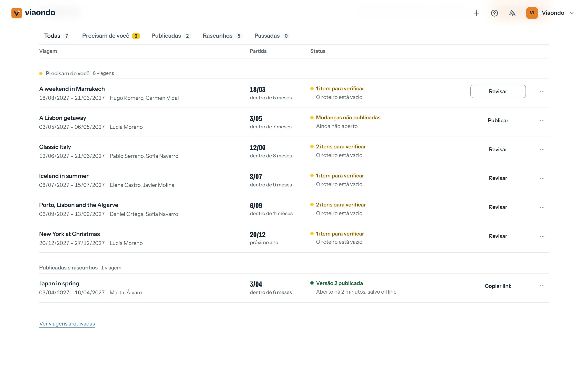This screenshot has height=368, width=588.
Task: Click Revisar for Porto, Lisbon and the Algarve
Action: tap(498, 207)
